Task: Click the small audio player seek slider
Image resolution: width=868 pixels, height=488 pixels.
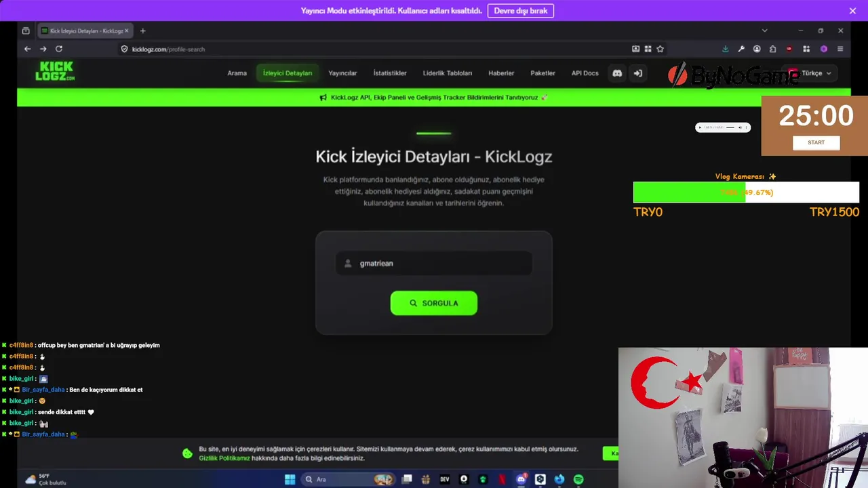Action: pos(730,127)
